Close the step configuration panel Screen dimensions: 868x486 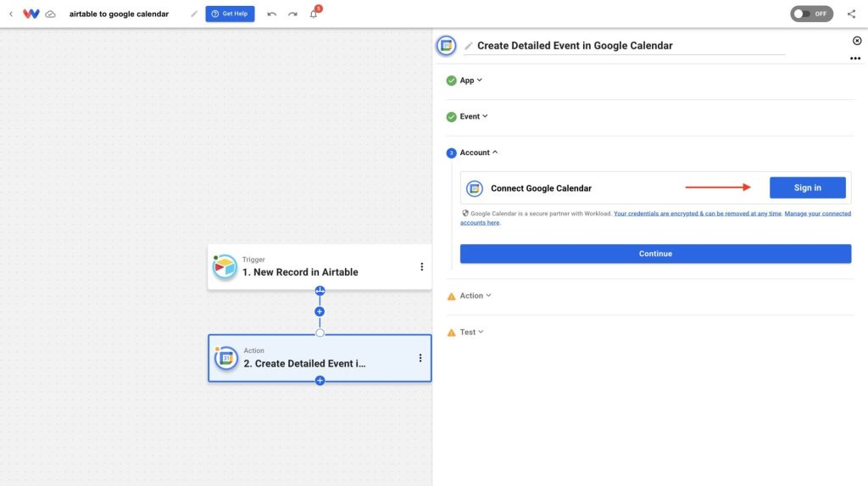[857, 41]
